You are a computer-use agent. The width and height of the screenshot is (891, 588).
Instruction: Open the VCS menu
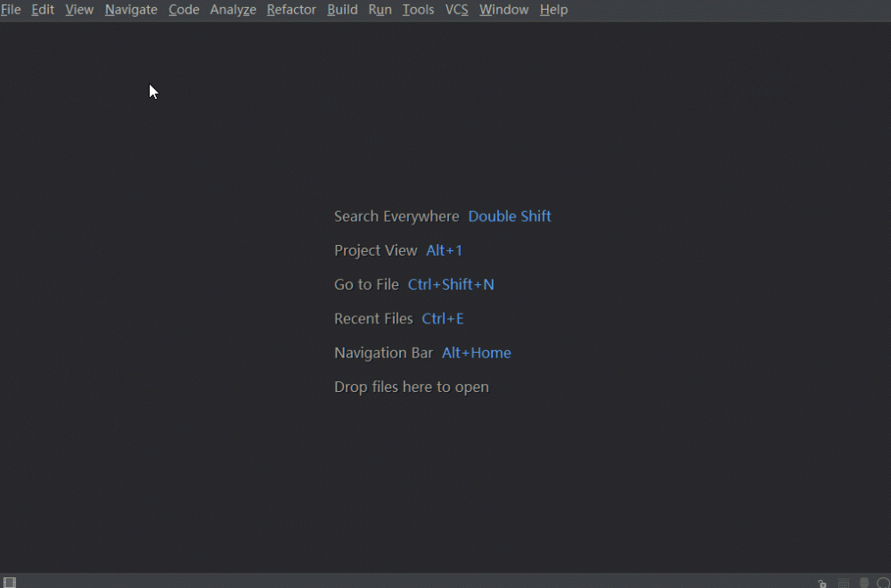[x=456, y=10]
